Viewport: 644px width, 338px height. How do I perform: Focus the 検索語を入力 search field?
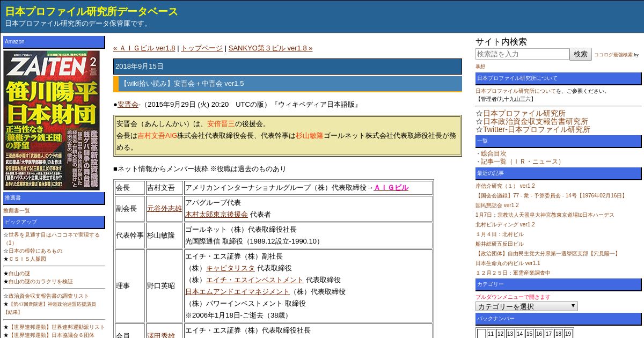522,54
